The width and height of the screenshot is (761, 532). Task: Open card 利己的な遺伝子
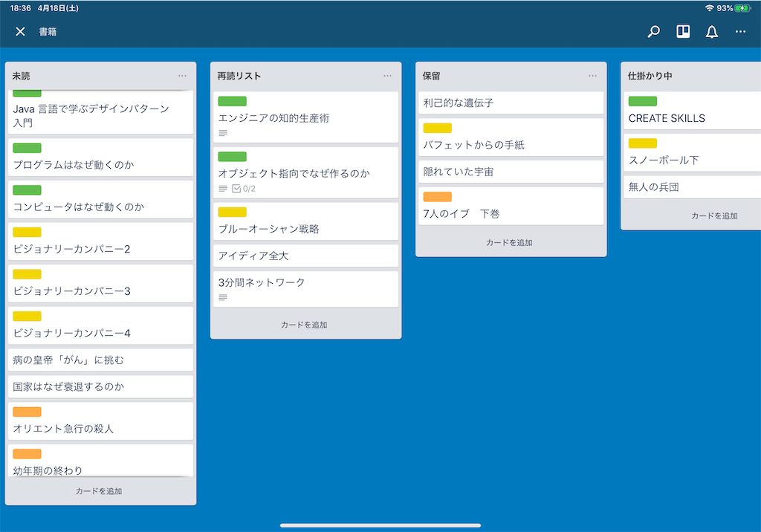(x=511, y=103)
